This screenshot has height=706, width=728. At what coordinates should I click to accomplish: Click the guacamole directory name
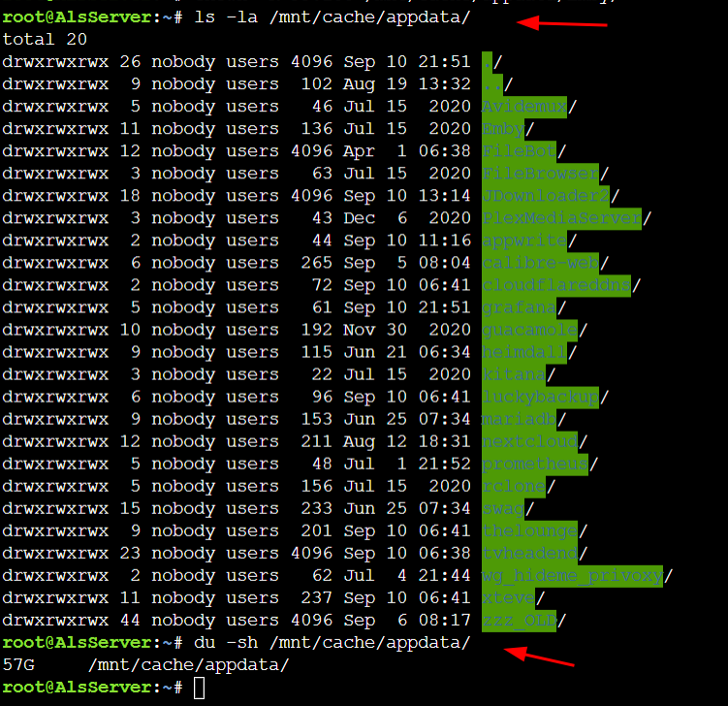pos(529,330)
